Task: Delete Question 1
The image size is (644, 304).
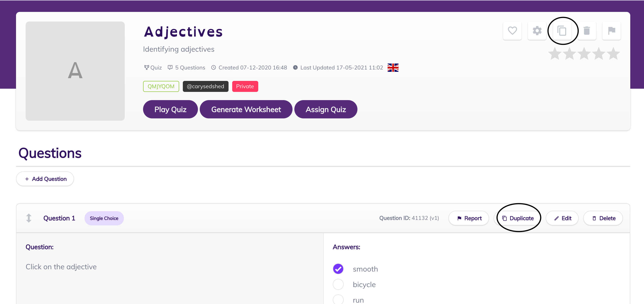Action: (603, 218)
